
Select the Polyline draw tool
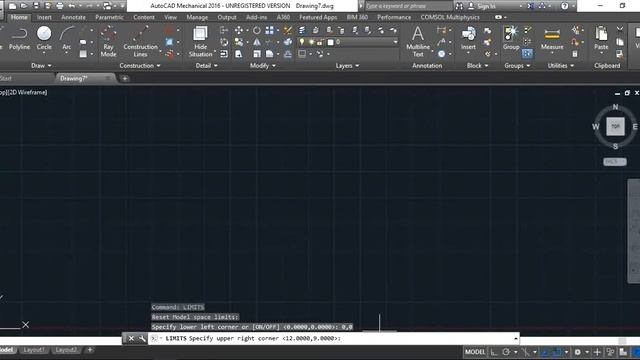point(19,39)
